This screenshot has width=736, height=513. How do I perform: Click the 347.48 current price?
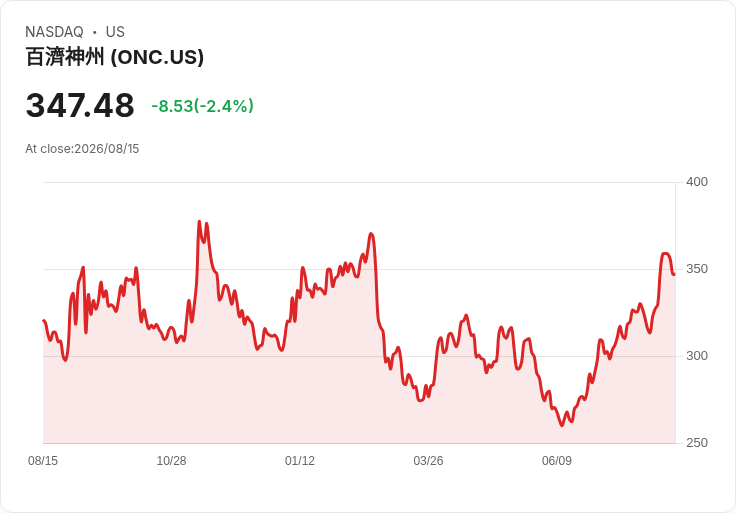pos(80,105)
